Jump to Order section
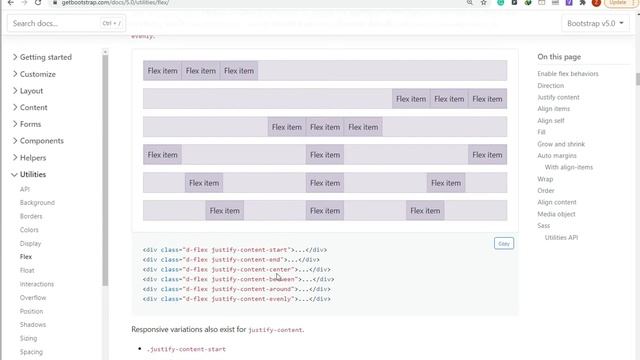 546,191
